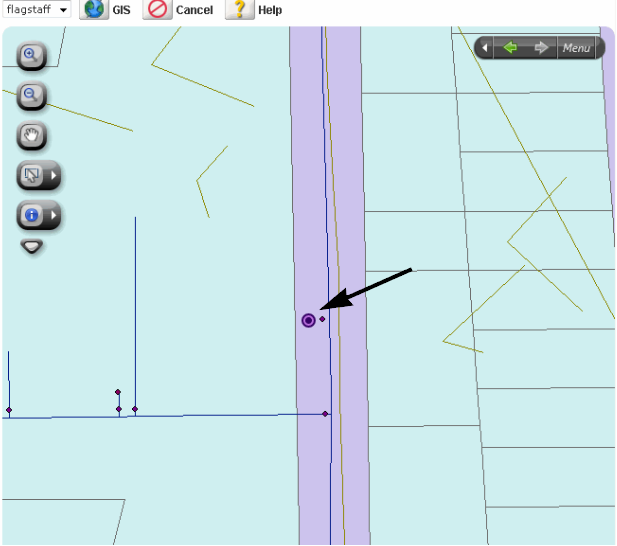
Task: Go back with the green arrow
Action: (511, 48)
